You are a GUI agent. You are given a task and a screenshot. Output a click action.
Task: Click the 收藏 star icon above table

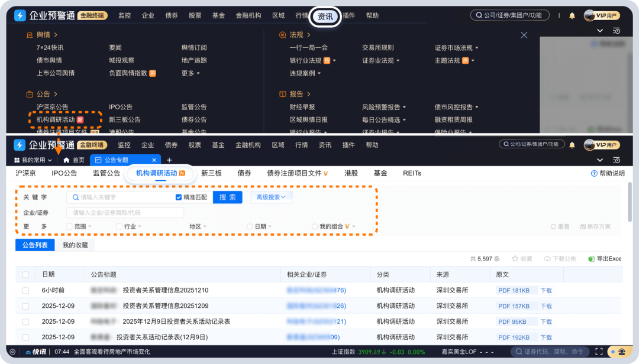[515, 259]
